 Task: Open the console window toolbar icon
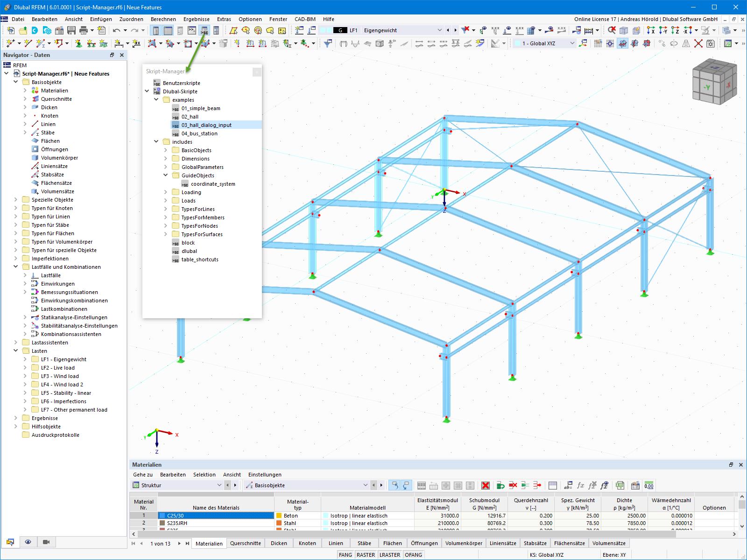192,30
